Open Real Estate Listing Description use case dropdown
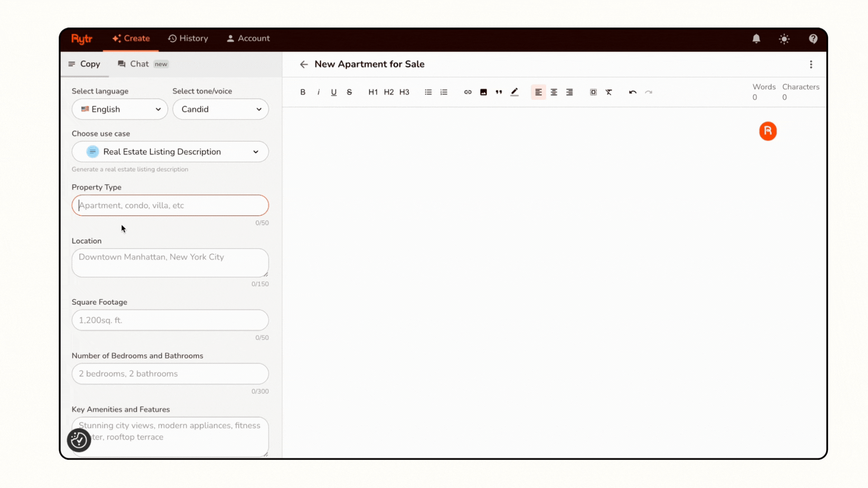The image size is (868, 488). pos(170,152)
